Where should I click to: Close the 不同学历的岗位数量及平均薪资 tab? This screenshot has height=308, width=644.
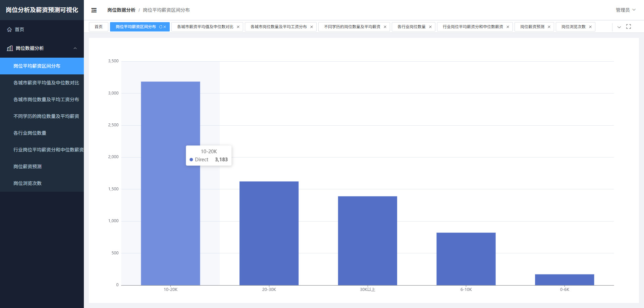click(385, 27)
